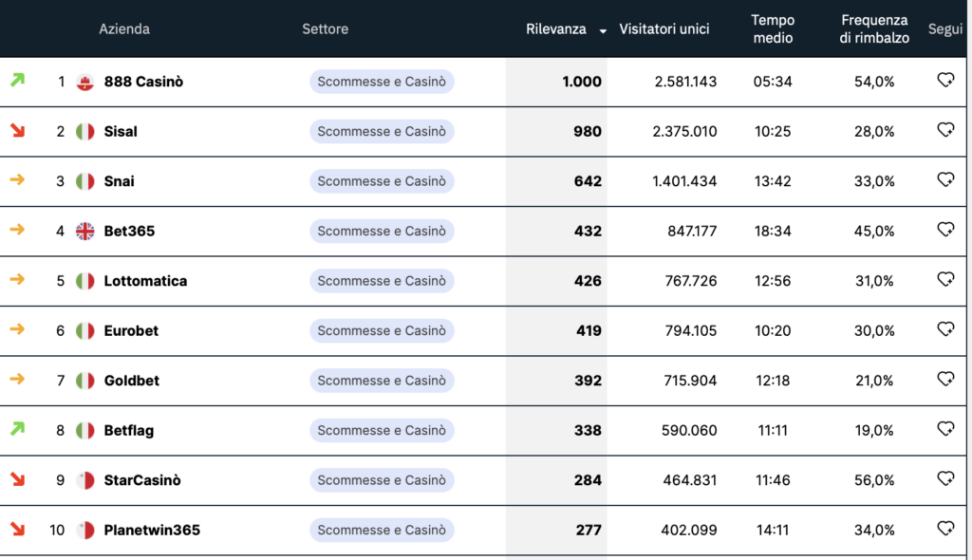Click orange stable arrow for Goldbet
Image resolution: width=972 pixels, height=560 pixels.
pyautogui.click(x=17, y=379)
